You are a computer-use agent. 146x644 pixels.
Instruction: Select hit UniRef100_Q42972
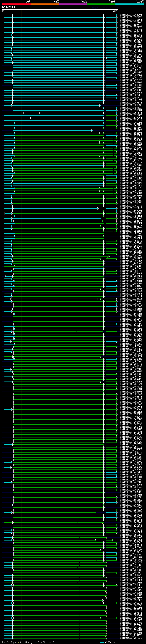coord(131,65)
